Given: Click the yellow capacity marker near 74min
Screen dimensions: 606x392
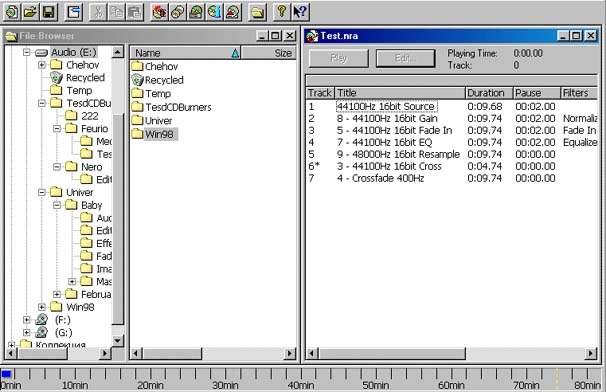Looking at the screenshot, I should pyautogui.click(x=557, y=378).
